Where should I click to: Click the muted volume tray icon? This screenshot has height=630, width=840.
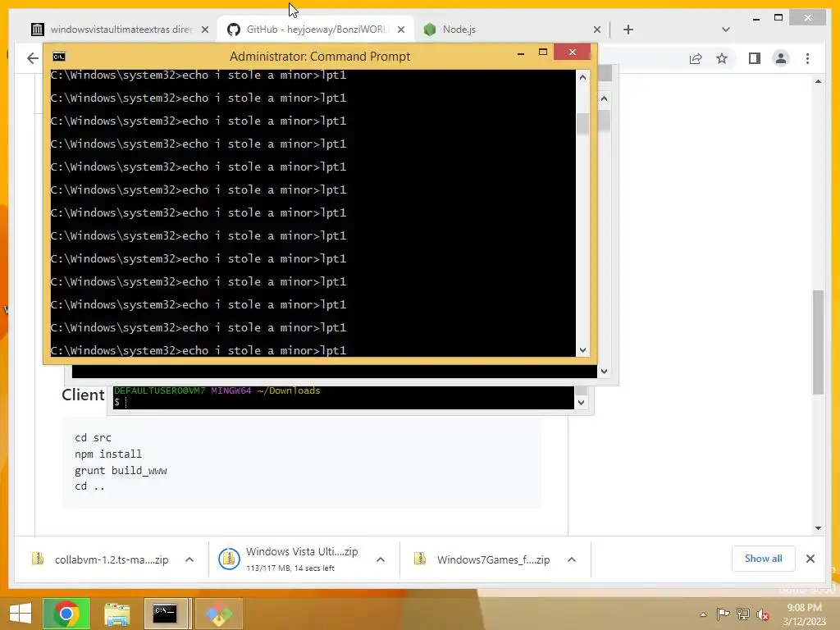[x=763, y=614]
